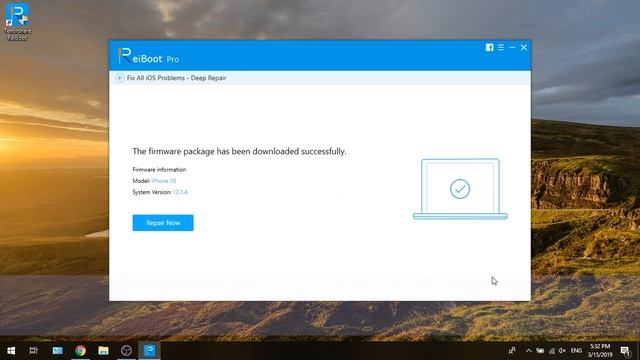The width and height of the screenshot is (640, 360).
Task: Show hidden system tray icons
Action: (529, 351)
